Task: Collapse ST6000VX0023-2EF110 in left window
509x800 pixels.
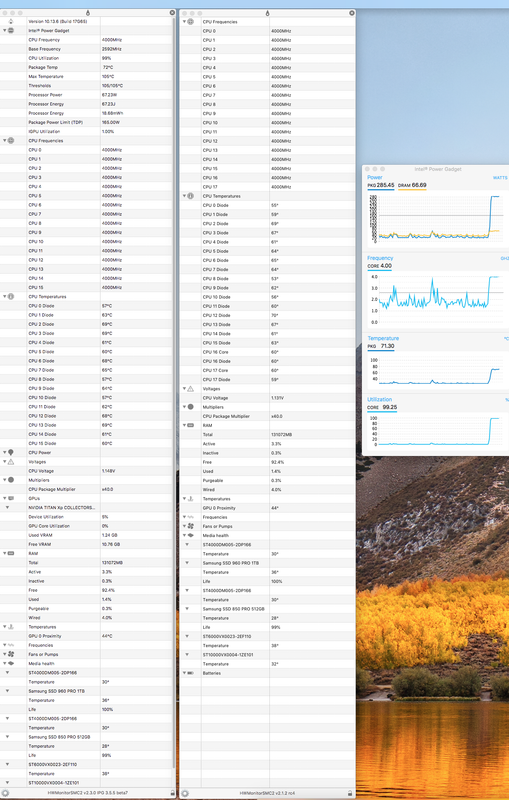Action: [x=8, y=764]
